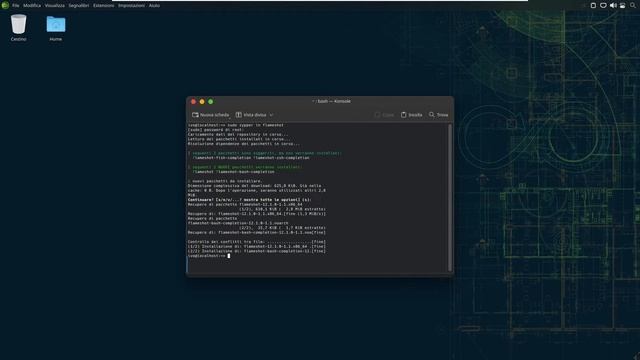The height and width of the screenshot is (360, 640).
Task: Click the Vista divisa toolbar button
Action: (251, 115)
